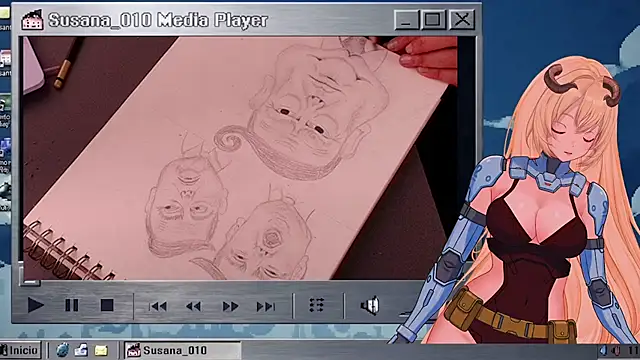The width and height of the screenshot is (640, 360).
Task: Skip to the previous track
Action: 158,306
